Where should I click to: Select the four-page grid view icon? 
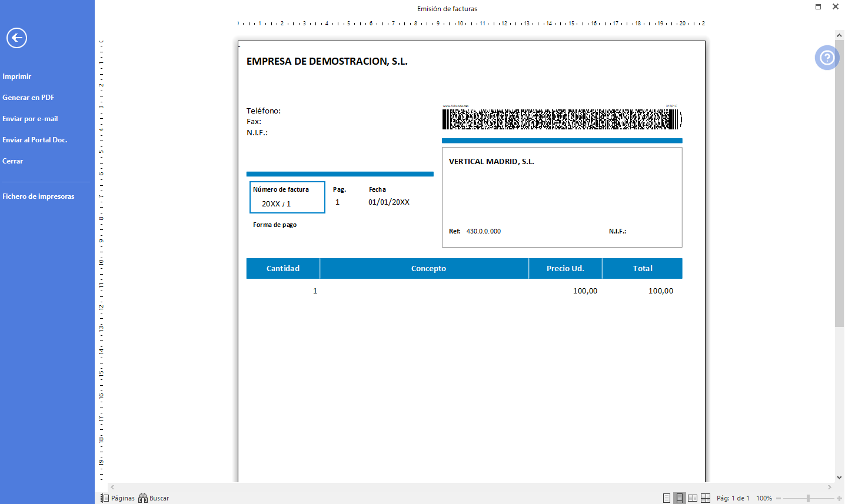pyautogui.click(x=706, y=498)
